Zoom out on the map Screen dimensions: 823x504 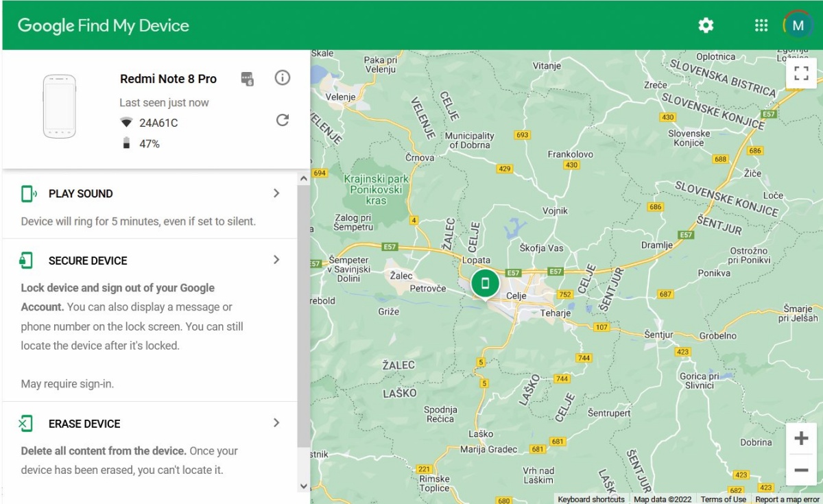[x=801, y=470]
